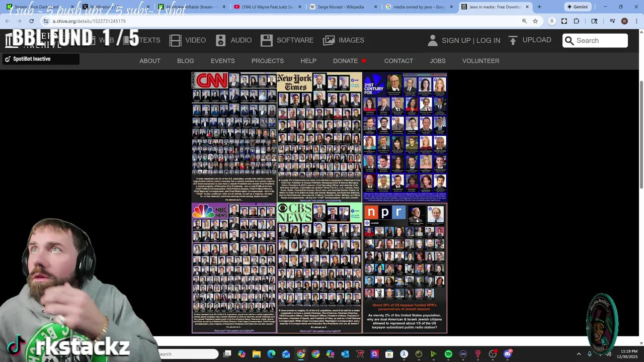Image resolution: width=644 pixels, height=362 pixels.
Task: Click the user silhouette icon
Action: (432, 40)
